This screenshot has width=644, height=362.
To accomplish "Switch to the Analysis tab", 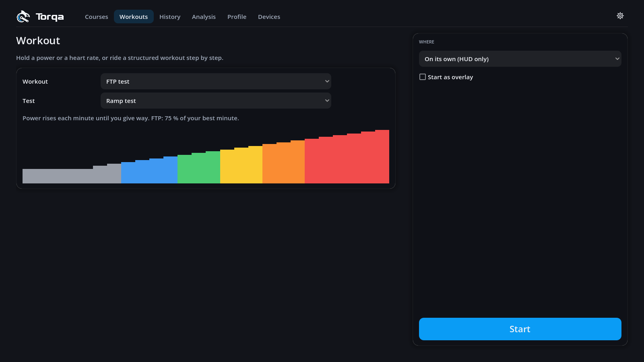I will 204,16.
